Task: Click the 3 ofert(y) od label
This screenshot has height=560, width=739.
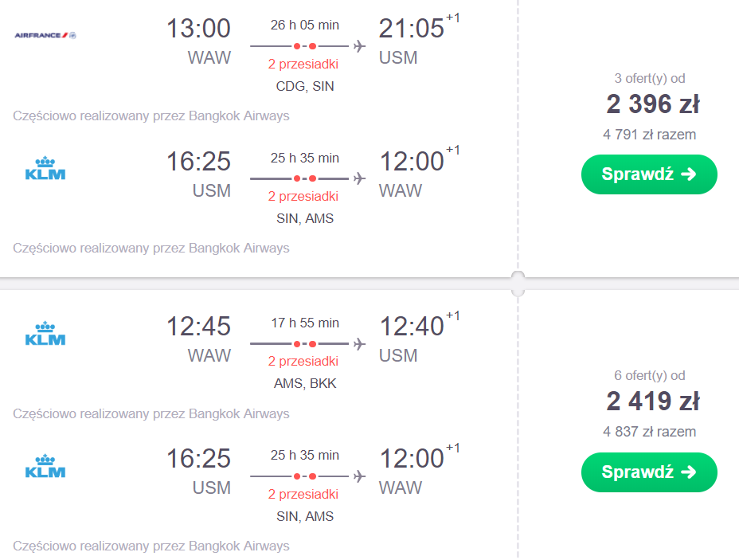Action: pos(650,78)
